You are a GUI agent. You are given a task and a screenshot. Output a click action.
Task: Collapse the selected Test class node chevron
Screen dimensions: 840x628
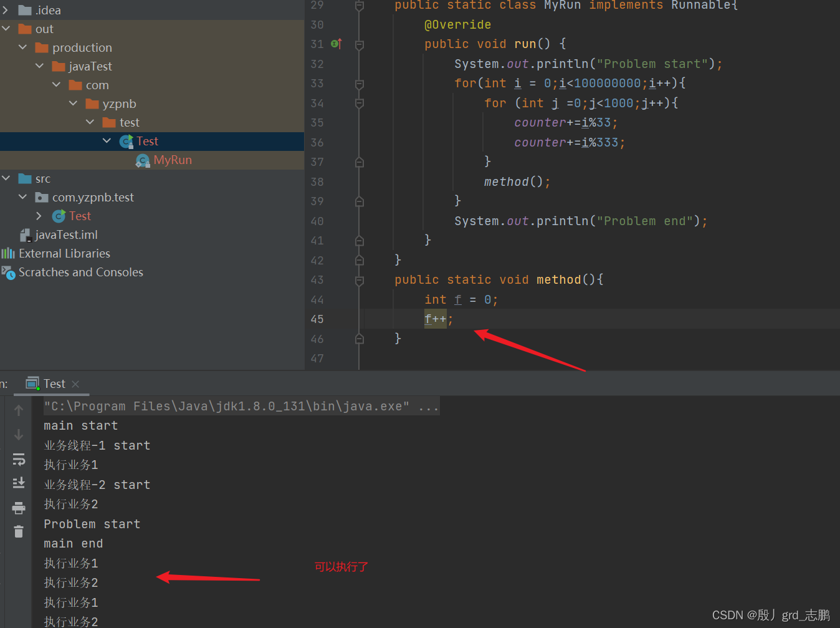click(x=107, y=141)
